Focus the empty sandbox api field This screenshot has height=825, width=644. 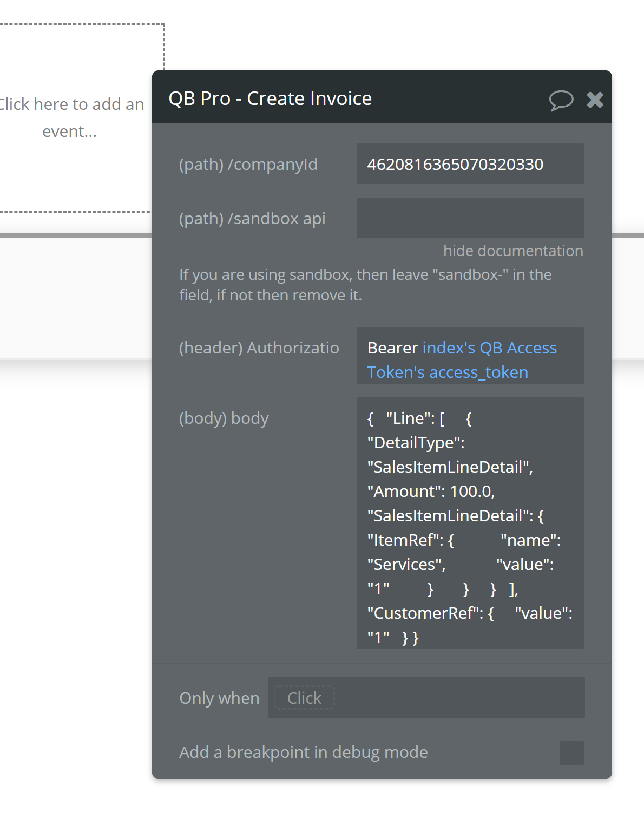point(470,218)
